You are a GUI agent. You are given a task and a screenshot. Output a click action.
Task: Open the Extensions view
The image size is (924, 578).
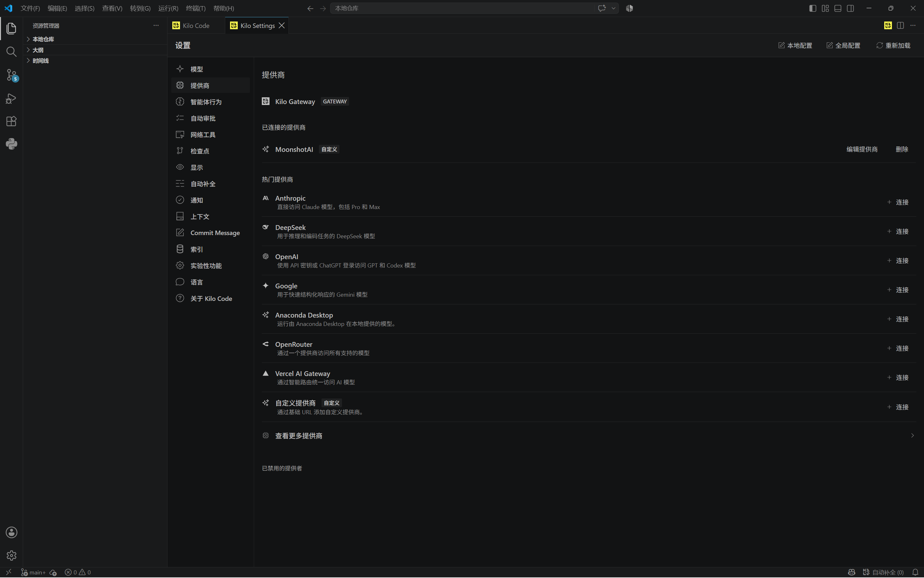(12, 121)
